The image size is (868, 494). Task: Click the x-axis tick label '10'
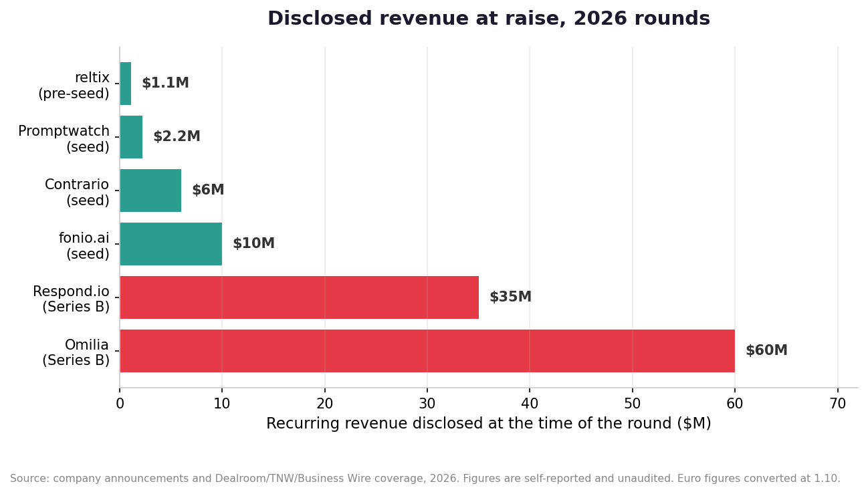pyautogui.click(x=222, y=404)
